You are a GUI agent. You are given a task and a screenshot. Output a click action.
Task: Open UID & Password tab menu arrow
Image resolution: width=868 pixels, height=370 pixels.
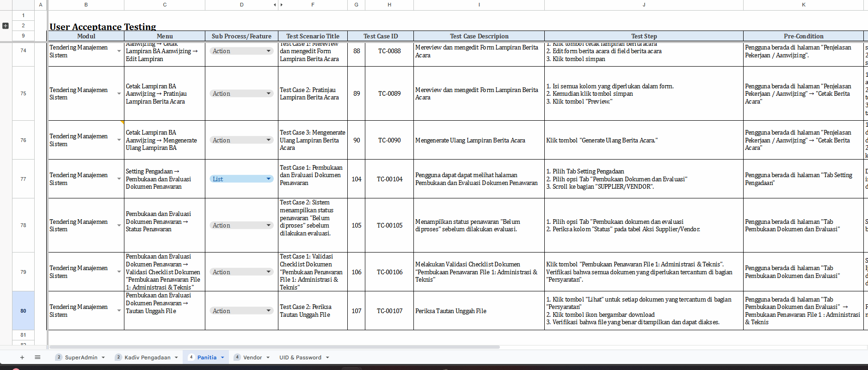[327, 358]
